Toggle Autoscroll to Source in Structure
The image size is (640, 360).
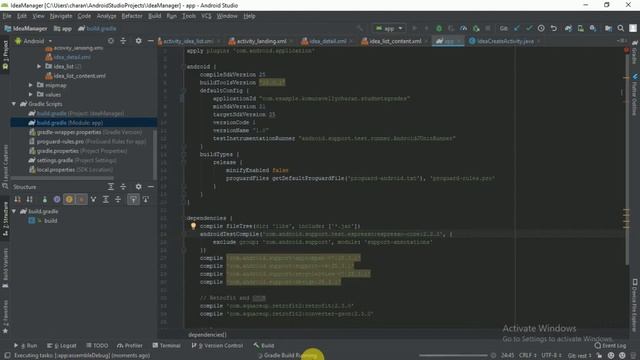tap(133, 199)
